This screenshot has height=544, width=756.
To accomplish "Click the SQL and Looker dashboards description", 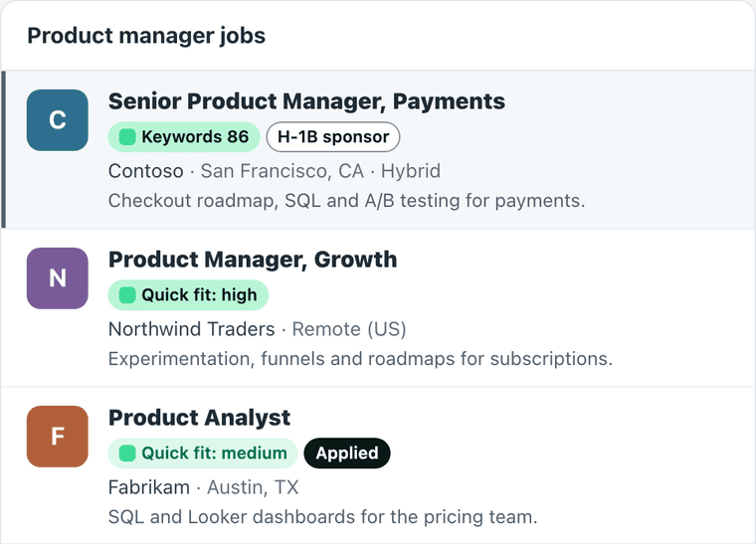I will [322, 516].
